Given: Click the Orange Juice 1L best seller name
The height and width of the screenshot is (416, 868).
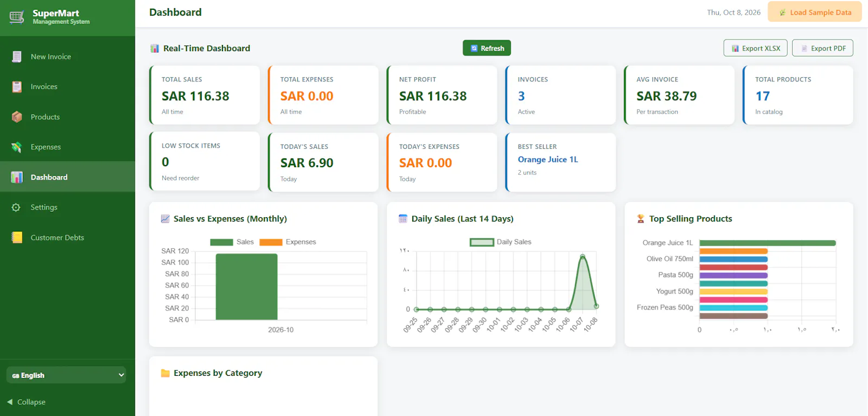Looking at the screenshot, I should pyautogui.click(x=548, y=159).
